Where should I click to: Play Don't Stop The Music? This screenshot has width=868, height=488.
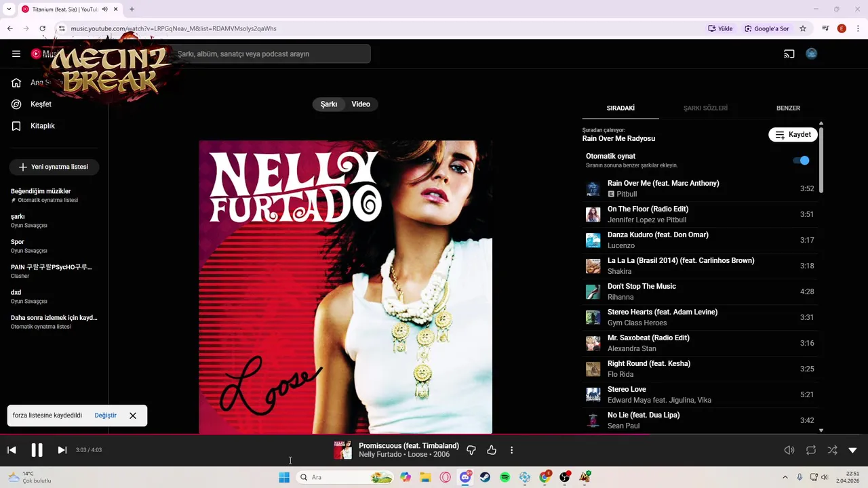pos(700,291)
